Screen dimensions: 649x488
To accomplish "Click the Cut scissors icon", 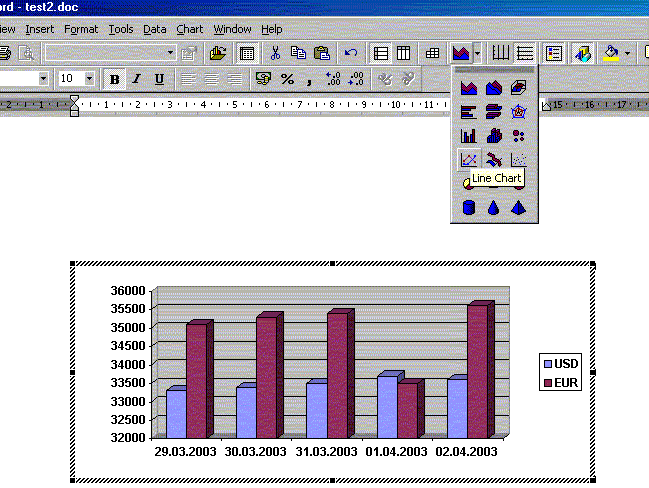I will click(x=274, y=53).
